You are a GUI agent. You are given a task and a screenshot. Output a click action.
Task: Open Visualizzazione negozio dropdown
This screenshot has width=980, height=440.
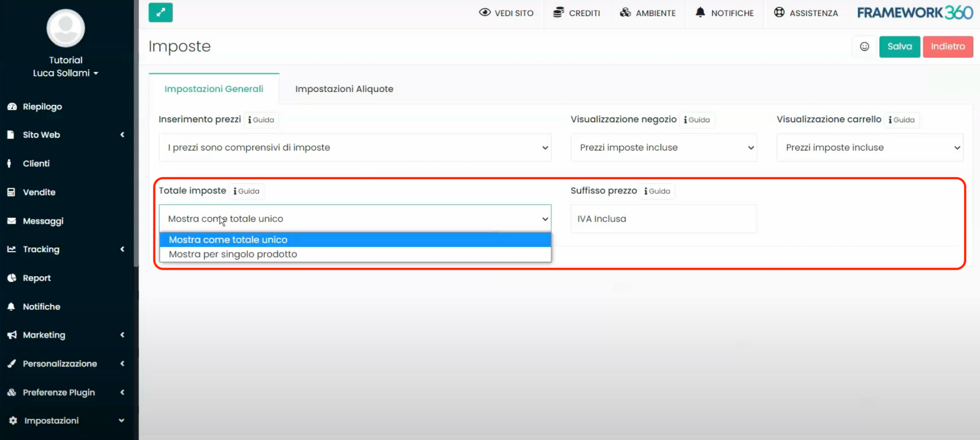point(664,148)
